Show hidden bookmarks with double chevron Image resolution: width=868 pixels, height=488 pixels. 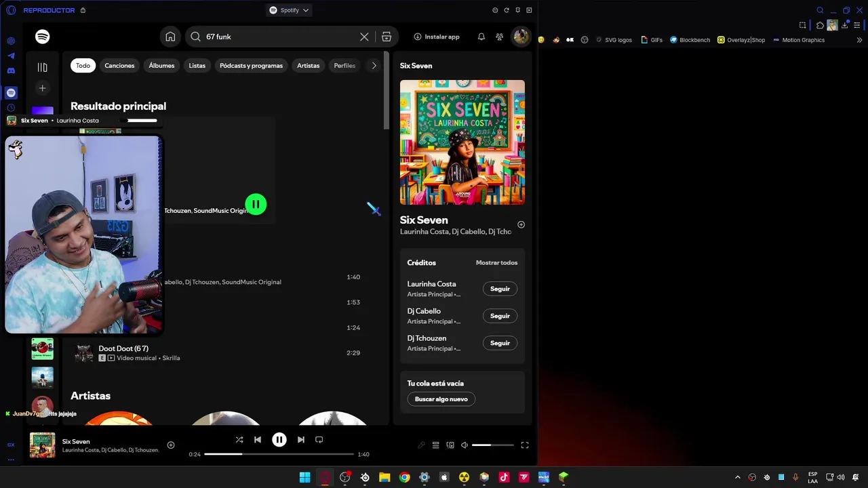pos(860,40)
